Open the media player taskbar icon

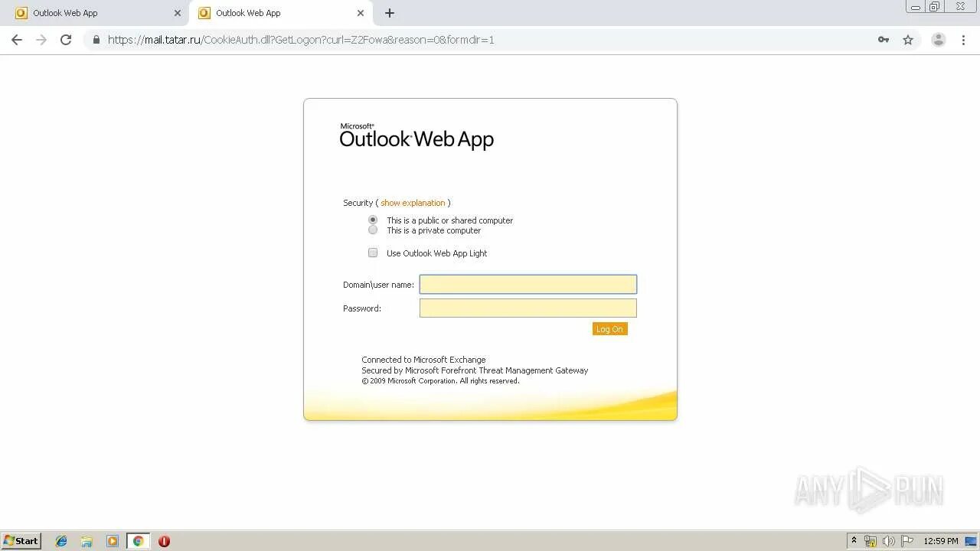pos(113,541)
